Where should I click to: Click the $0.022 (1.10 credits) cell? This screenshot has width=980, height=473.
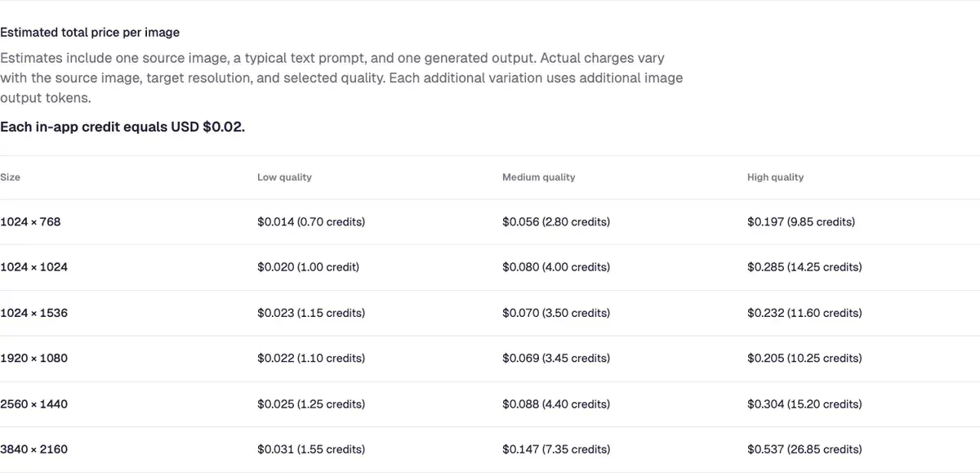311,359
